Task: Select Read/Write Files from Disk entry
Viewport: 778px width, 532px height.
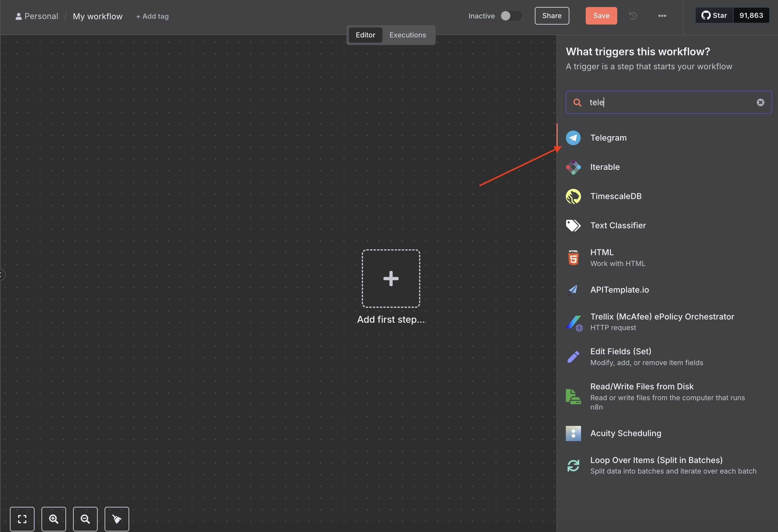Action: tap(667, 396)
